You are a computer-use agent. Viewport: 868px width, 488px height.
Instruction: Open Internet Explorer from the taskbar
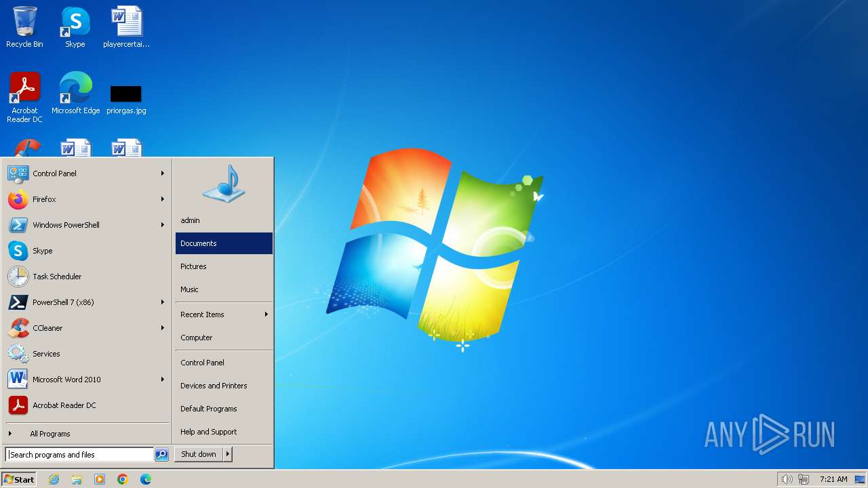pos(54,479)
